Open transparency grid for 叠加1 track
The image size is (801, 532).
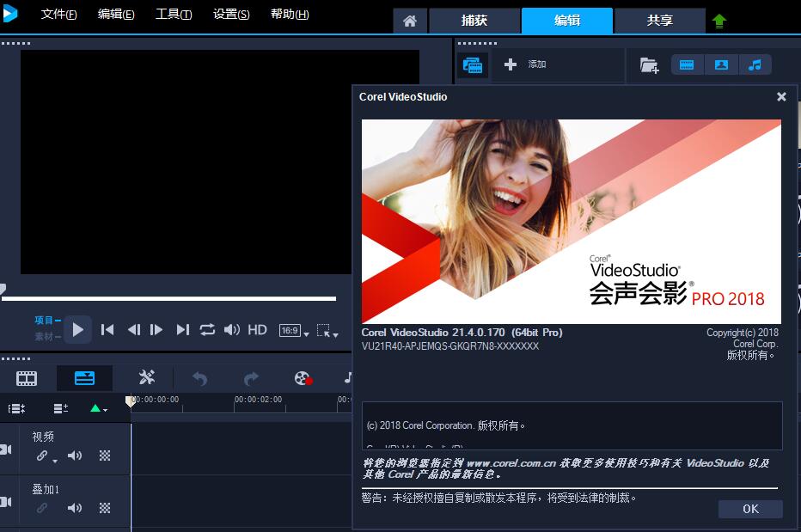[105, 507]
